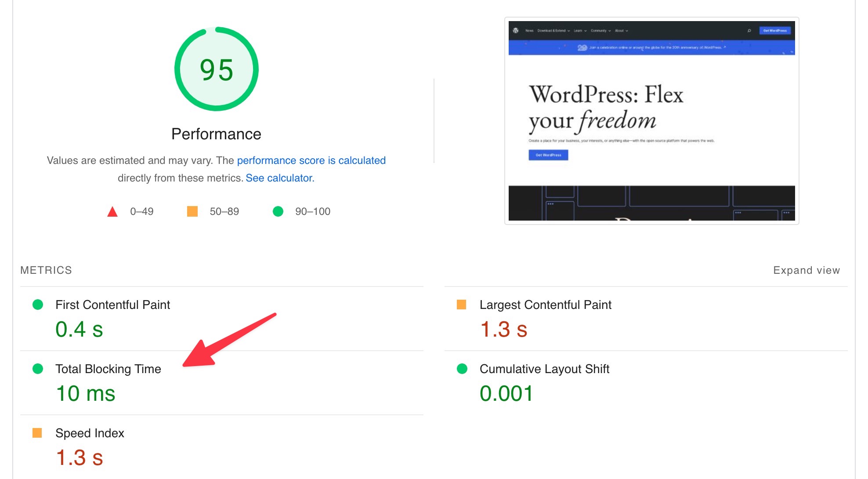Click Cumulative Layout Shift green status dot

tap(462, 369)
